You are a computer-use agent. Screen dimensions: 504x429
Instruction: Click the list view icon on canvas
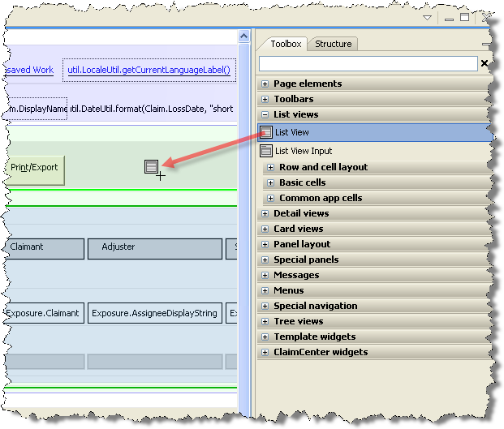tap(151, 166)
